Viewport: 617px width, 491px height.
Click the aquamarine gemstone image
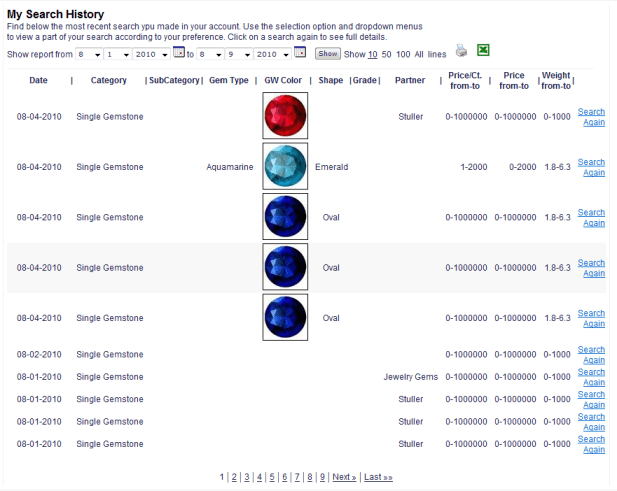coord(285,167)
